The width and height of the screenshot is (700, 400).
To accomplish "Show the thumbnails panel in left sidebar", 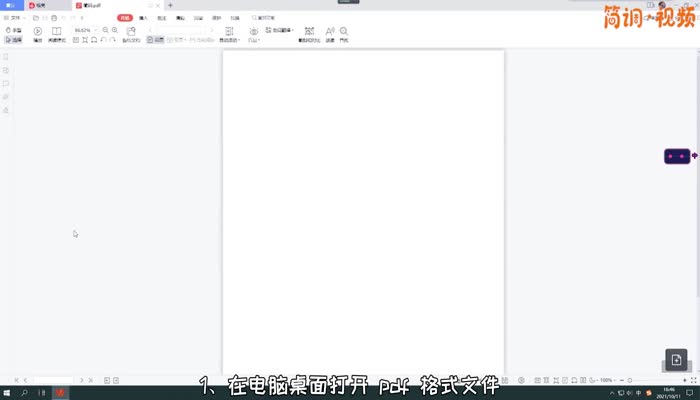I will (6, 58).
